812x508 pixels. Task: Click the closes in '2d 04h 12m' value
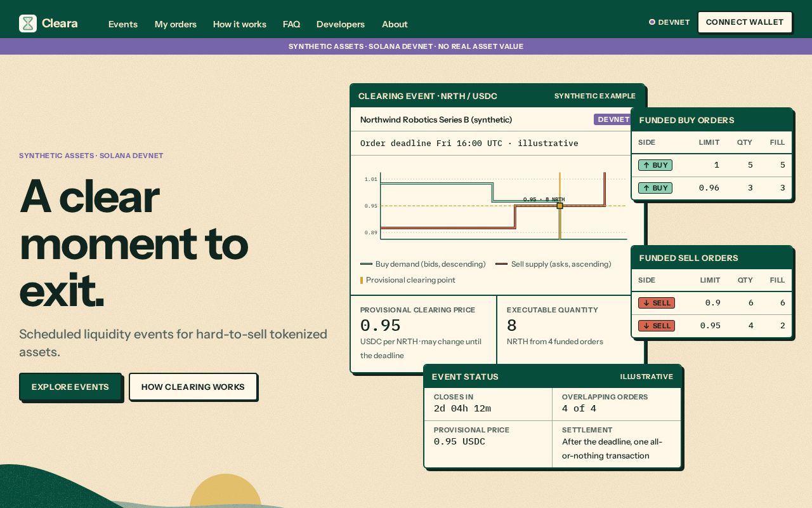coord(462,409)
